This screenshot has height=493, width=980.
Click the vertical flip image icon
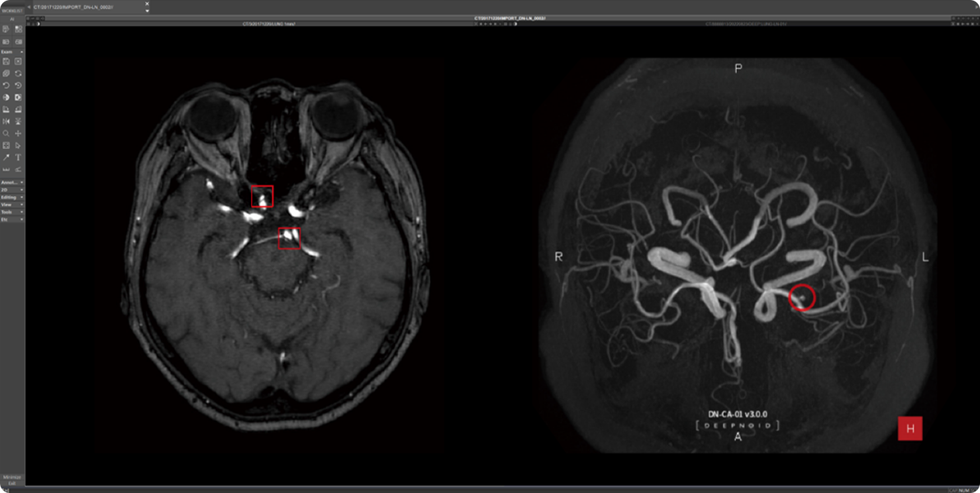pos(18,121)
